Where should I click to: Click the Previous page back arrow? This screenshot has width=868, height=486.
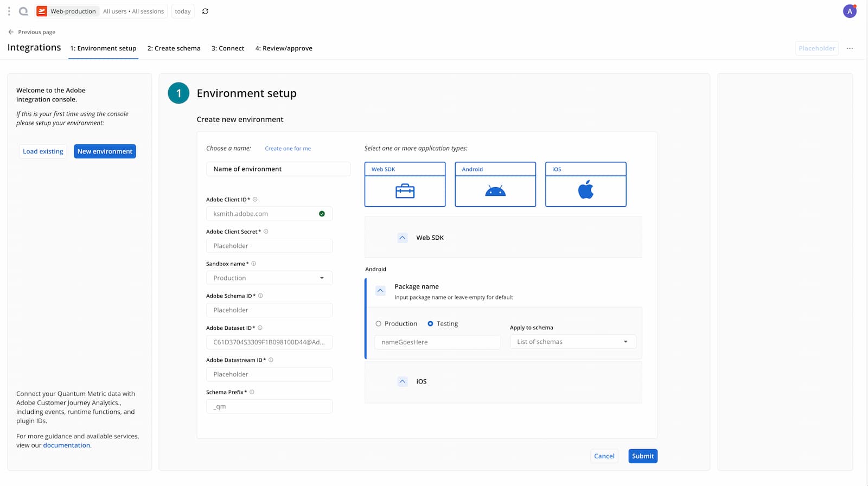pyautogui.click(x=11, y=32)
